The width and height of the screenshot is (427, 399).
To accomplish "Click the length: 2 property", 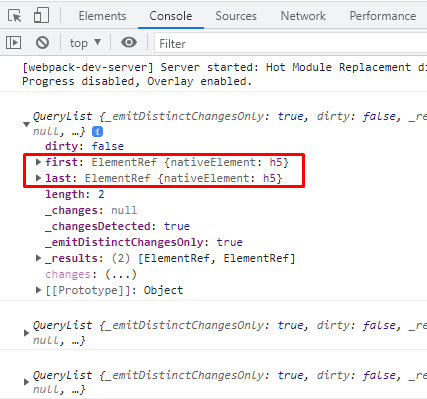I will pos(75,194).
